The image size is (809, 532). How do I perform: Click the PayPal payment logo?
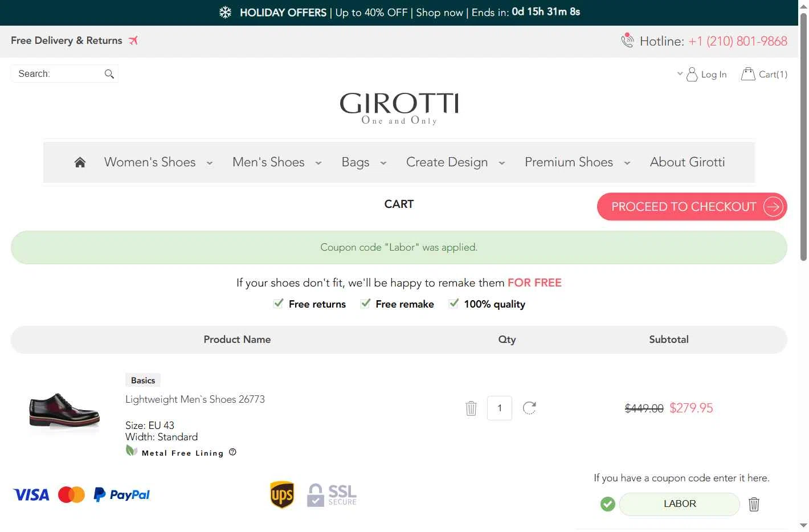(122, 494)
